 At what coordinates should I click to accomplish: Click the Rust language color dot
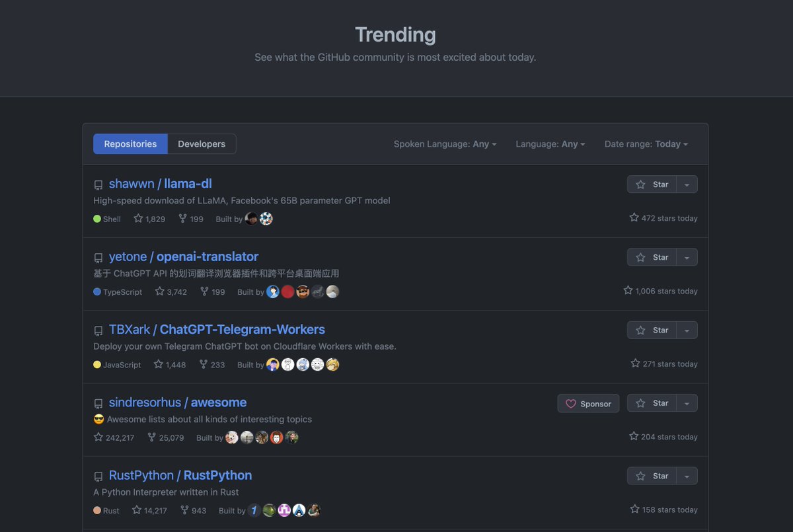[97, 510]
